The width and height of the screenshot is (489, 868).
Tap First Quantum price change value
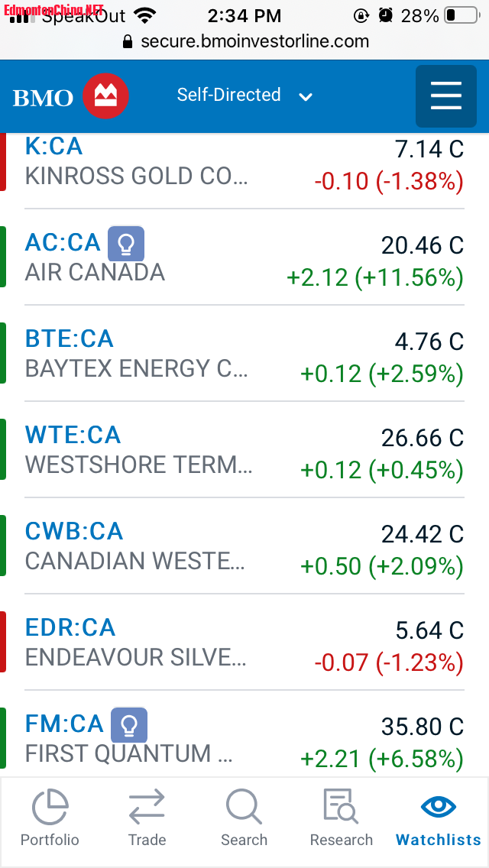382,759
